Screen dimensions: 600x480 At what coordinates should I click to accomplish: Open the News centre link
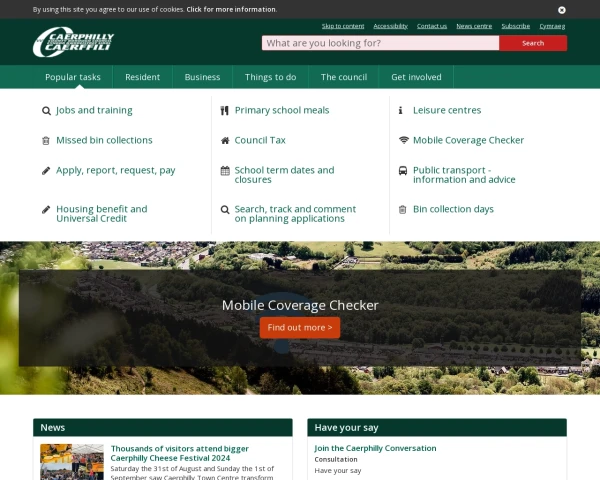tap(474, 26)
